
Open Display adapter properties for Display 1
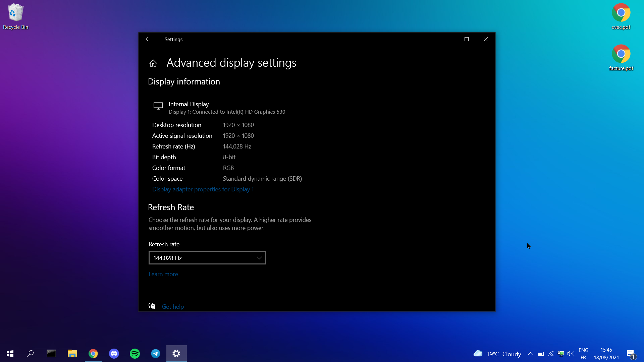click(203, 189)
